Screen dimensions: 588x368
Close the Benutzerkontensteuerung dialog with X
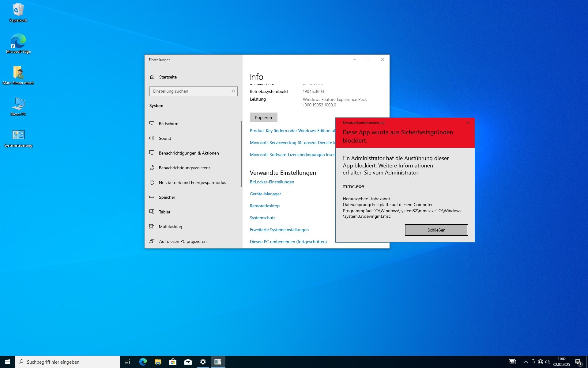(468, 123)
